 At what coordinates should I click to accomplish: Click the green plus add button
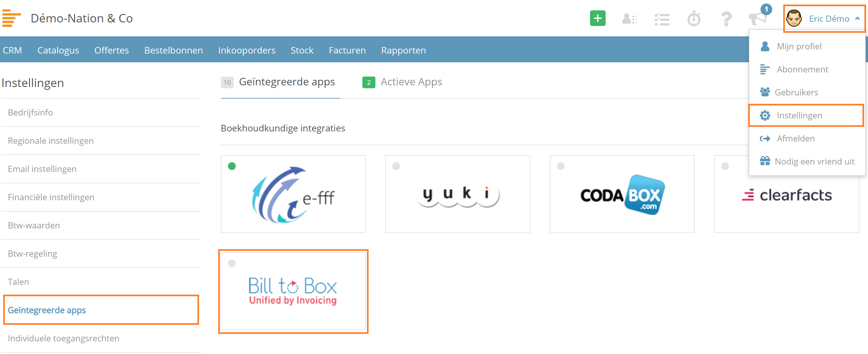coord(598,18)
